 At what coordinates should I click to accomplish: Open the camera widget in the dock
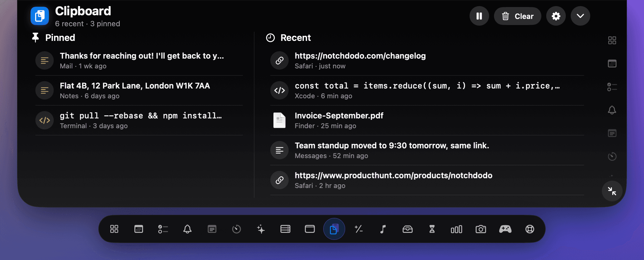[x=481, y=229]
